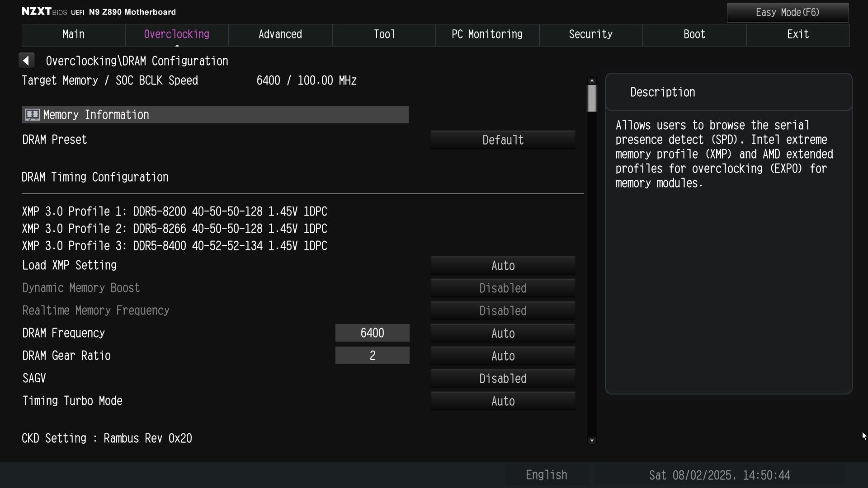This screenshot has width=868, height=488.
Task: Click the DRAM Preset label
Action: (x=55, y=140)
